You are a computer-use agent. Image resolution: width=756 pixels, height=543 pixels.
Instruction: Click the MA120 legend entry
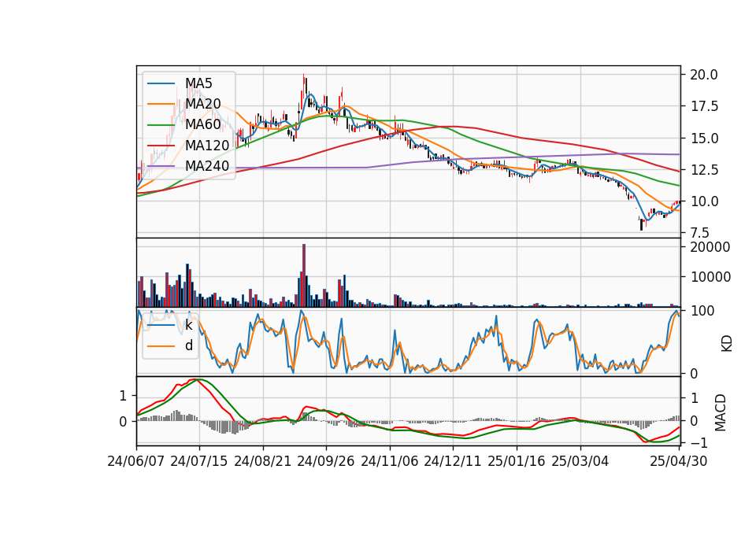188,145
